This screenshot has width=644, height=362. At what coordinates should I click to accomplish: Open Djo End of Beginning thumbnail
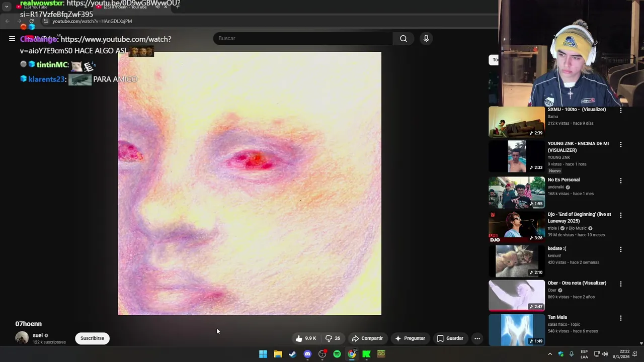coord(517,227)
